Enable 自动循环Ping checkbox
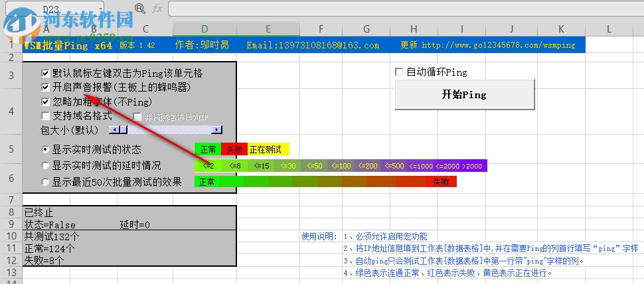This screenshot has height=284, width=644. click(399, 72)
